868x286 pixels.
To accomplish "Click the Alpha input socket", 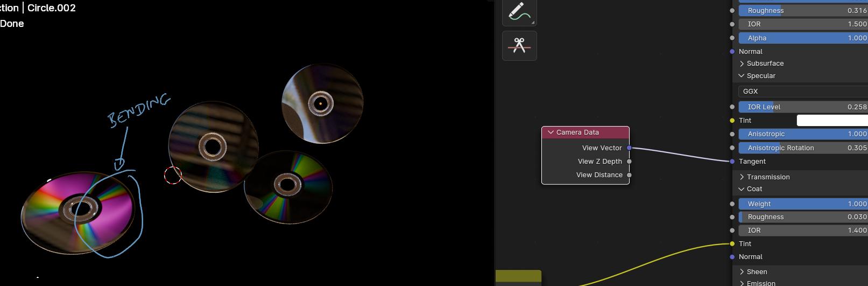I will (732, 38).
